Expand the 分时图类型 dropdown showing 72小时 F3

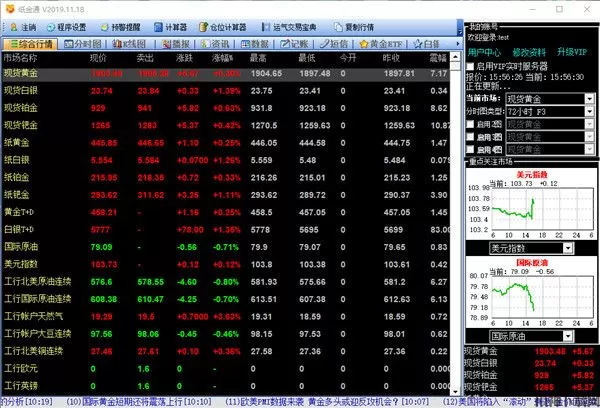(x=589, y=111)
